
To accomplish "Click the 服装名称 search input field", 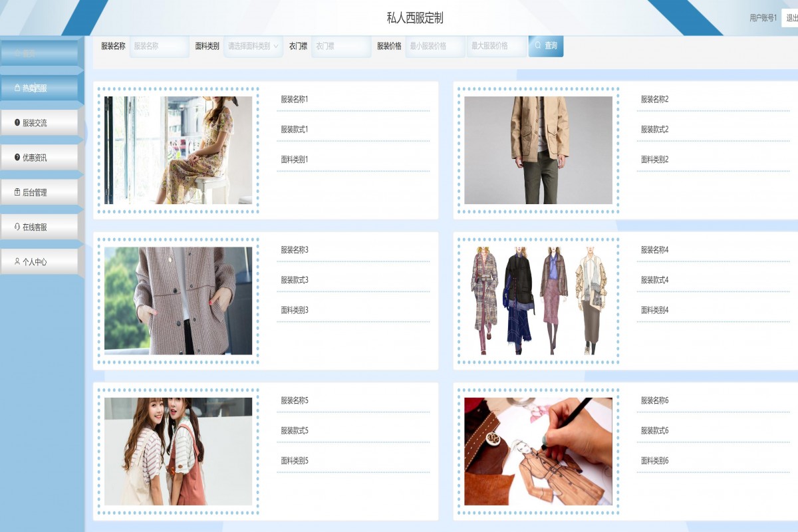I will pos(159,46).
